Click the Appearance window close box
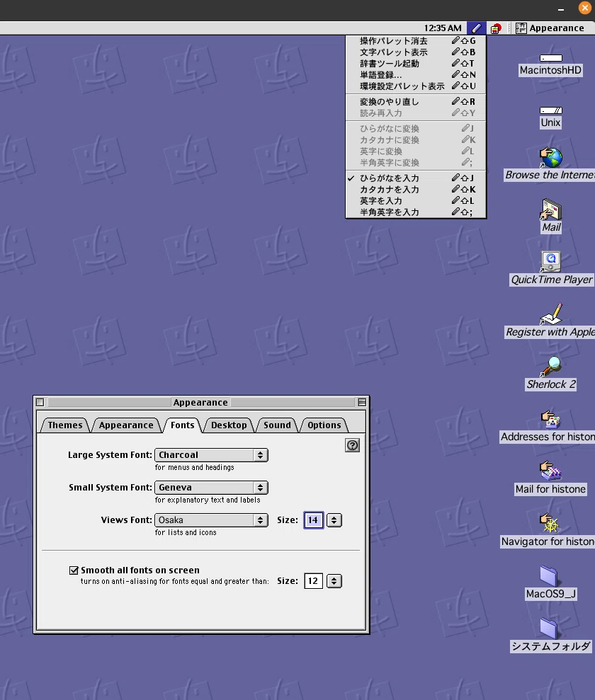Screen dimensions: 595x700 pos(40,402)
